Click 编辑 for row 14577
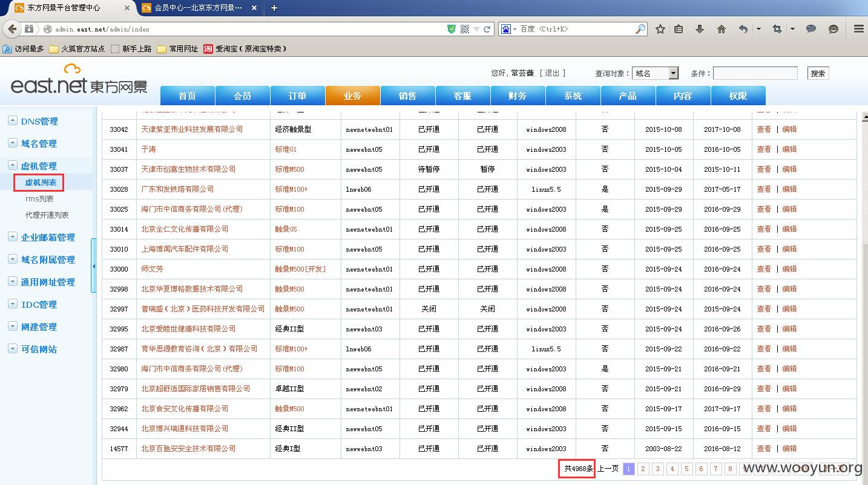This screenshot has height=485, width=868. tap(789, 449)
